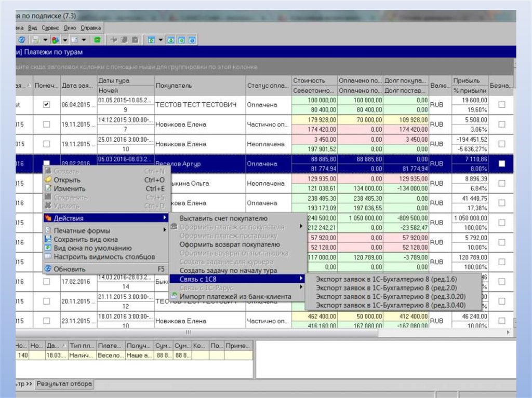The image size is (532, 398).
Task: Expand the Печатные формы submenu
Action: (106, 230)
